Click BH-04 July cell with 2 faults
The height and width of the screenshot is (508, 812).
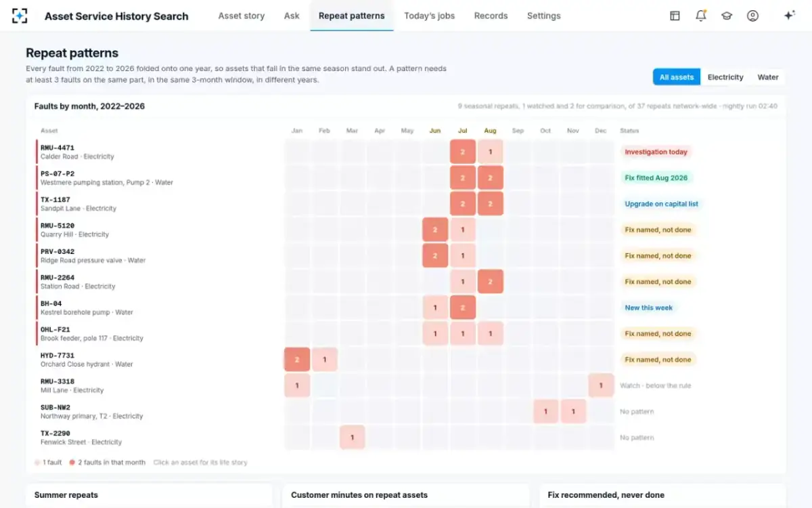click(463, 308)
